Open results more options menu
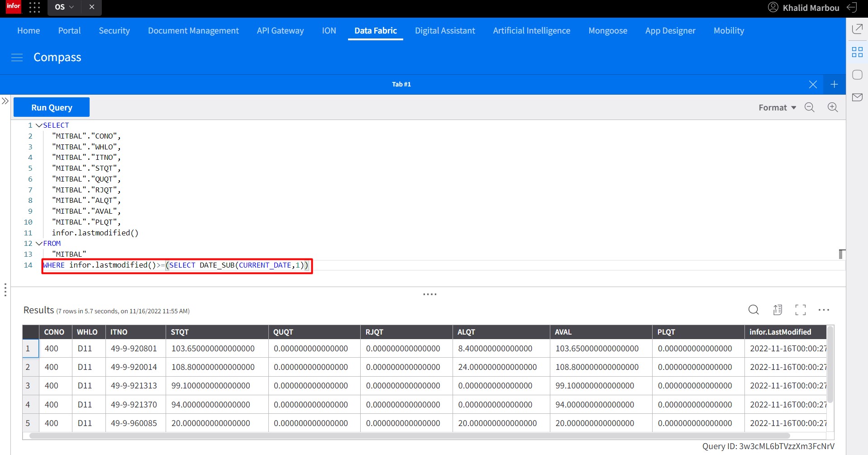The image size is (868, 455). point(824,310)
